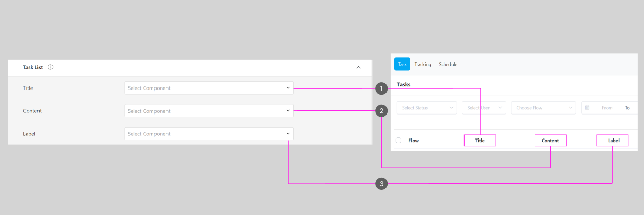Click the number 3 annotation marker

point(381,184)
